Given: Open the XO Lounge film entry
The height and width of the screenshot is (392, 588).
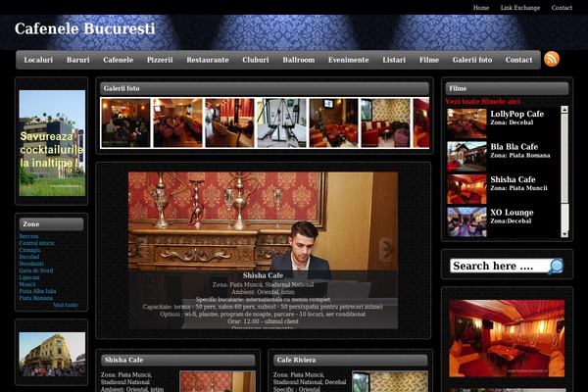Looking at the screenshot, I should click(x=512, y=213).
